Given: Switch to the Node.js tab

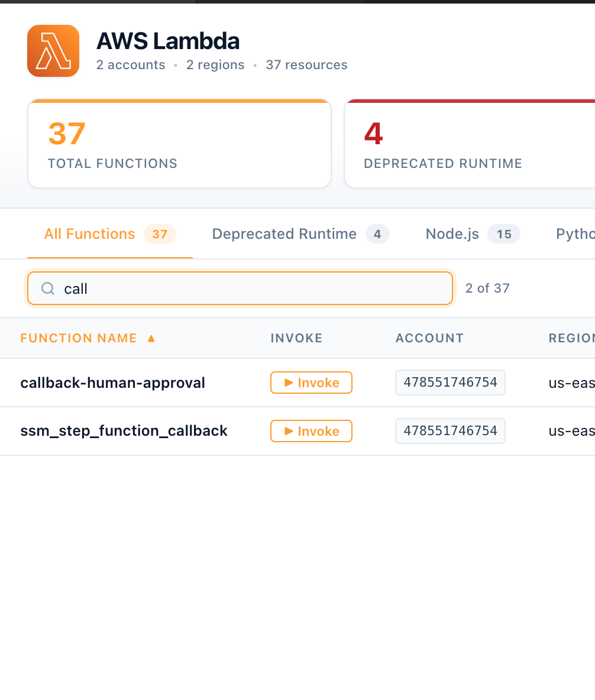Looking at the screenshot, I should pyautogui.click(x=473, y=234).
